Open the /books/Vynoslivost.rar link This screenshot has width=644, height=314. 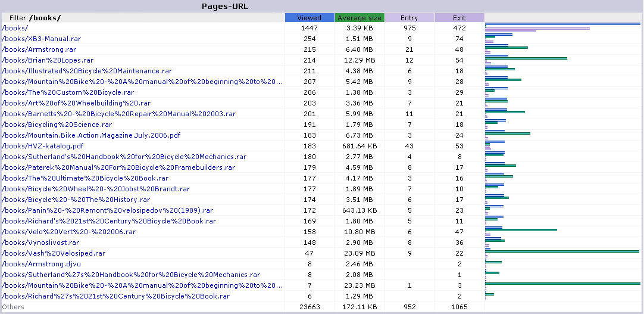click(x=40, y=243)
